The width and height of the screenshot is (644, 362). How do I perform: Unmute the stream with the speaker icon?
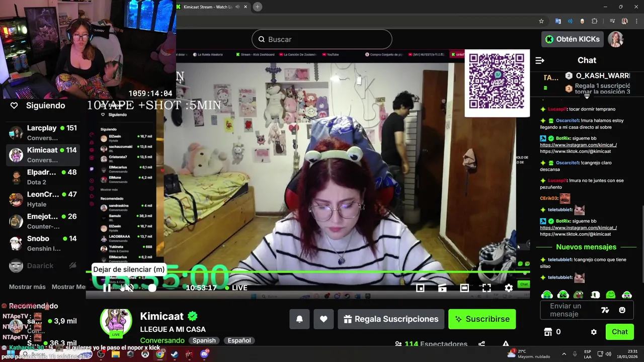(x=129, y=288)
